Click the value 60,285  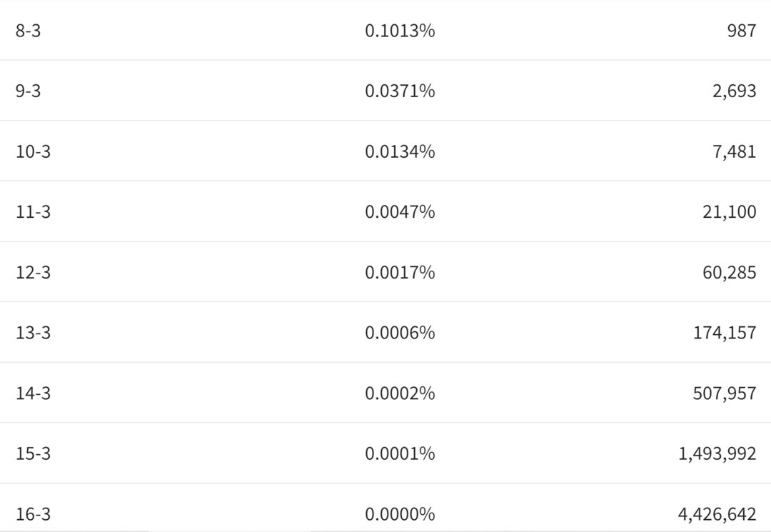pos(729,272)
